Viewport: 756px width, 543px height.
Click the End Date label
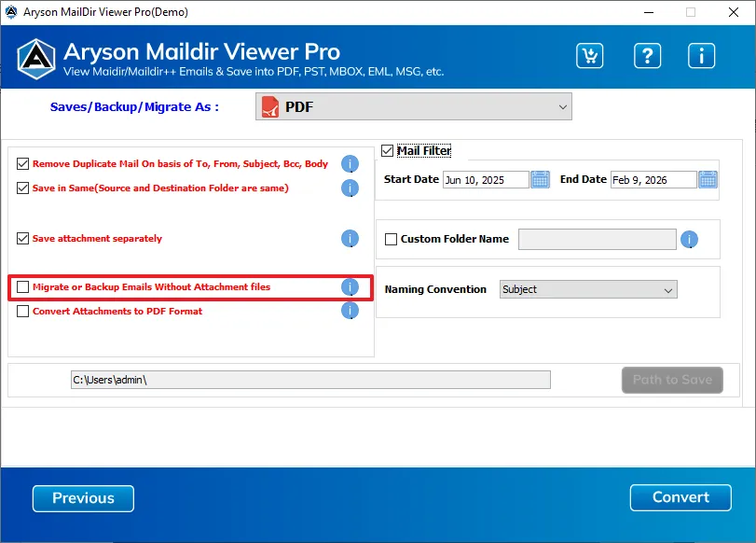point(583,179)
